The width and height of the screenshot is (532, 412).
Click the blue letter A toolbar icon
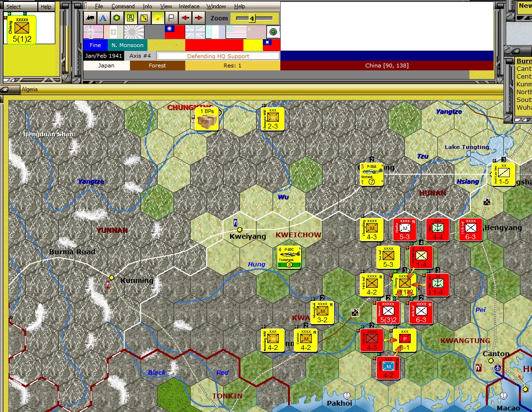tap(103, 18)
